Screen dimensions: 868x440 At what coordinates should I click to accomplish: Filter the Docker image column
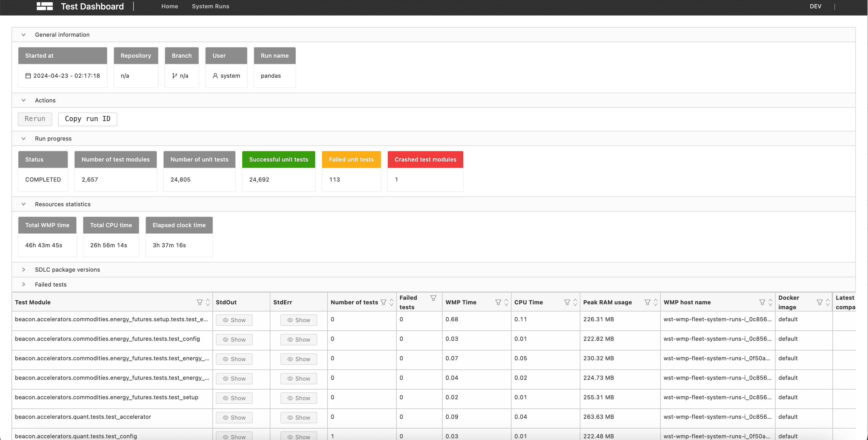(x=819, y=302)
